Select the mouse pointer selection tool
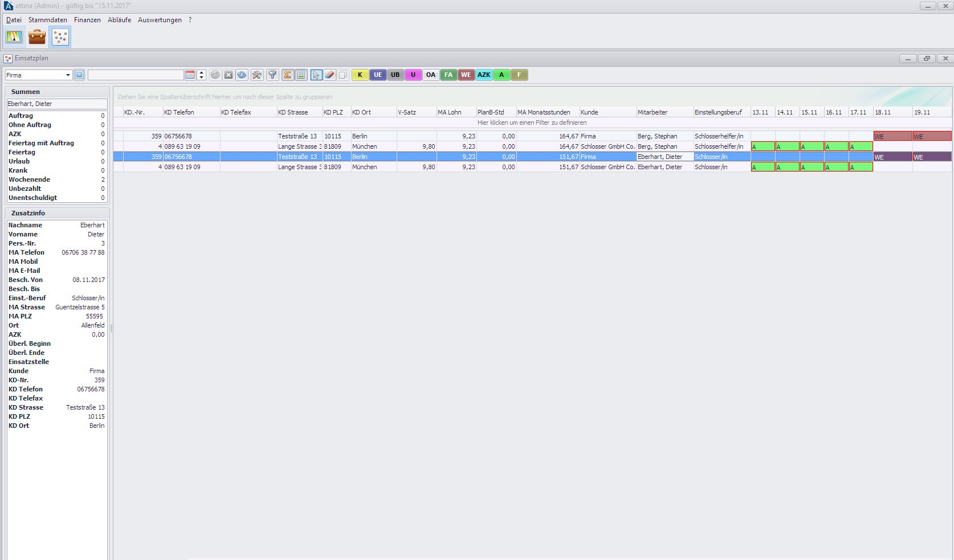 316,75
